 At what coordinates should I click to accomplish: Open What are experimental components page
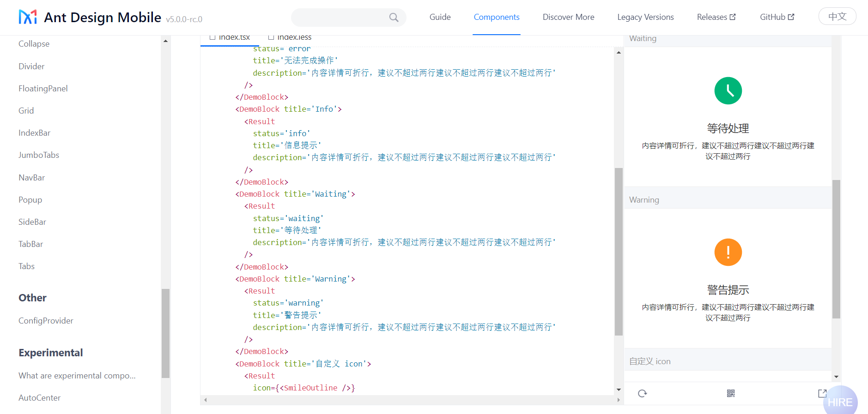point(77,376)
